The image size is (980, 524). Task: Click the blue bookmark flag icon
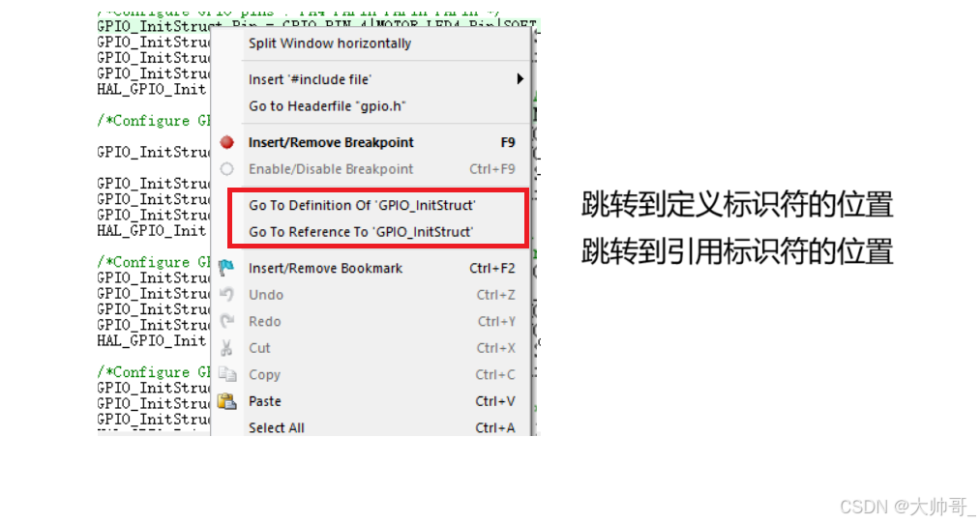[226, 268]
